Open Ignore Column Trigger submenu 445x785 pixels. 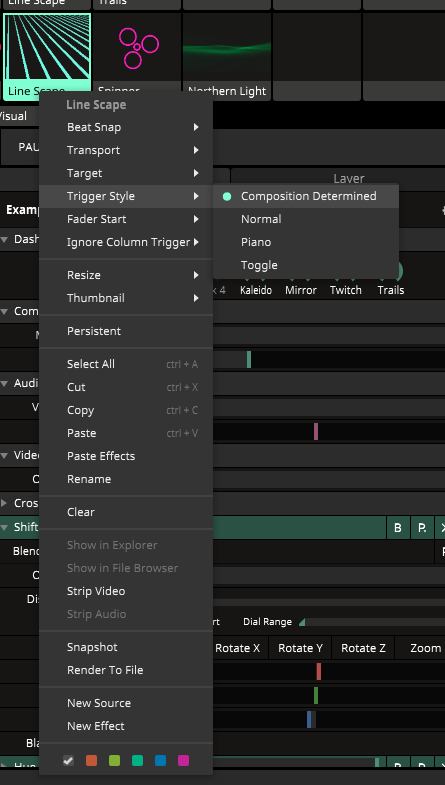click(x=126, y=242)
